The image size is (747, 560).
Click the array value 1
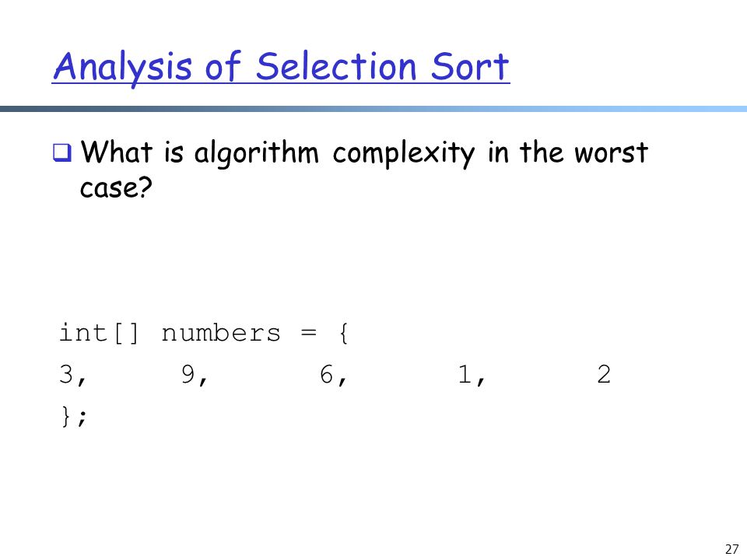[465, 374]
